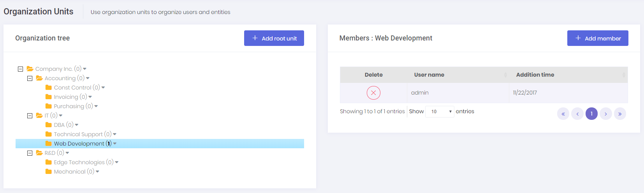Image resolution: width=644 pixels, height=193 pixels.
Task: Open the entries-per-page dropdown
Action: point(440,112)
